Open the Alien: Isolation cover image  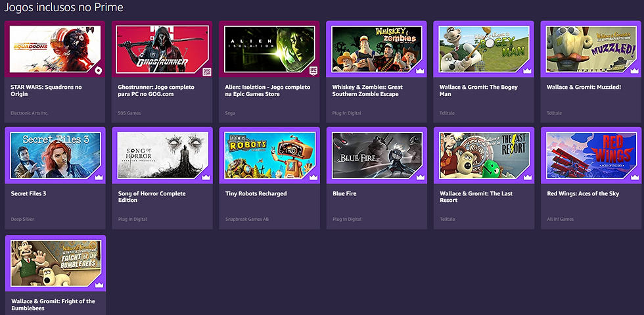269,49
